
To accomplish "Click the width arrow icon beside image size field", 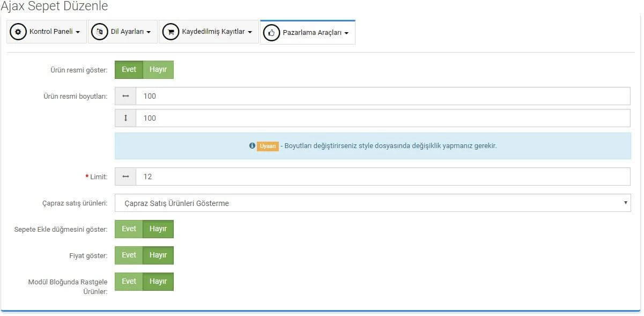I will tap(125, 95).
